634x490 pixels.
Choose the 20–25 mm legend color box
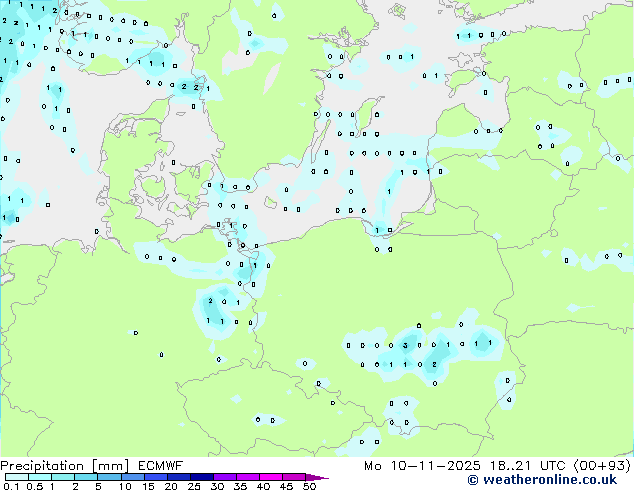[179, 477]
